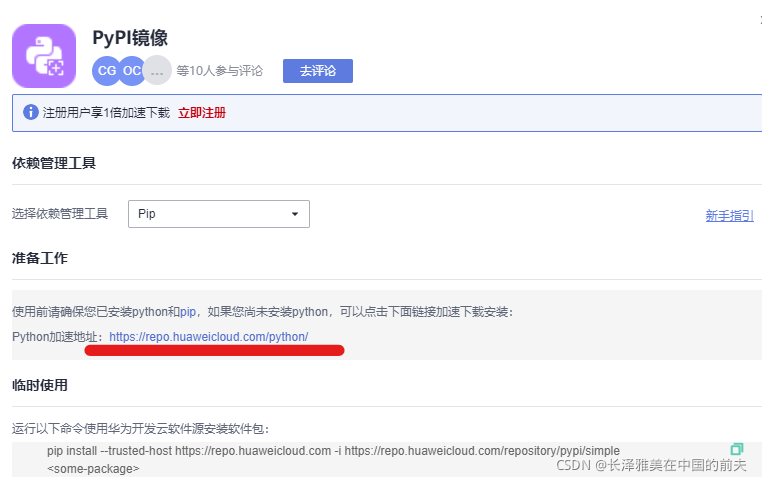The height and width of the screenshot is (481, 762).
Task: Click the 注册用户享1倍加速下载 notice text
Action: (x=106, y=113)
